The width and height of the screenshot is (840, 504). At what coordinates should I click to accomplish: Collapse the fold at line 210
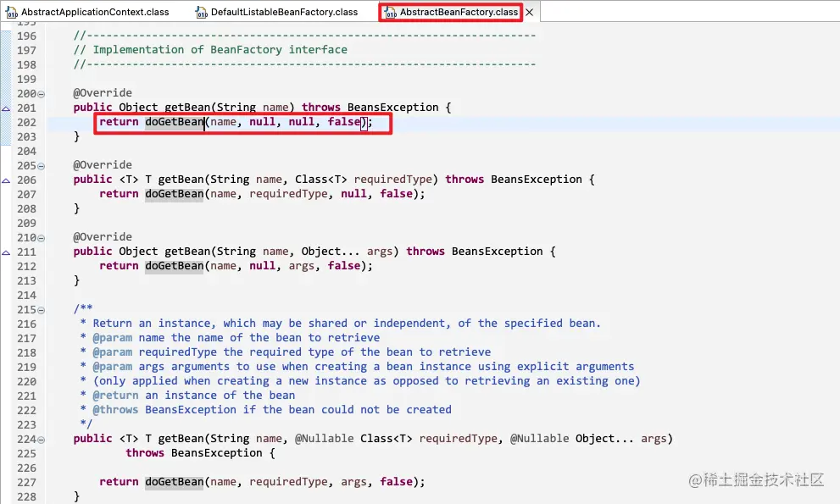(42, 238)
